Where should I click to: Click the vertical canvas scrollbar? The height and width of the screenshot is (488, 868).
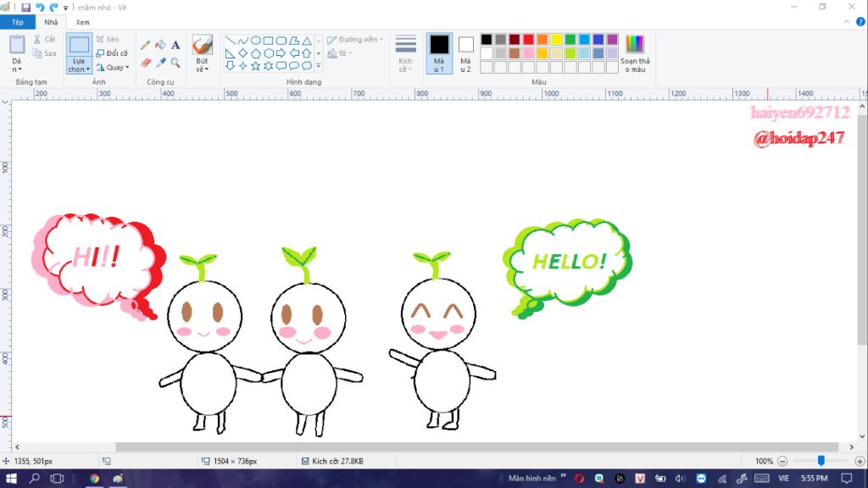click(x=862, y=230)
